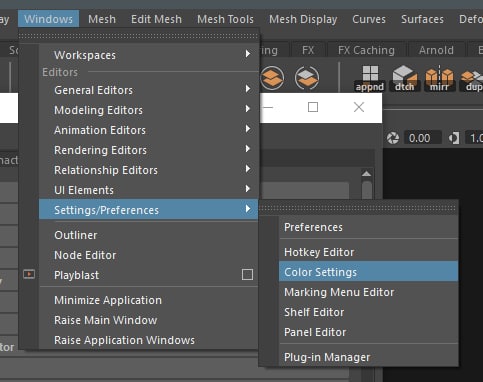
Task: Click the scrollbar up arrow
Action: [366, 174]
